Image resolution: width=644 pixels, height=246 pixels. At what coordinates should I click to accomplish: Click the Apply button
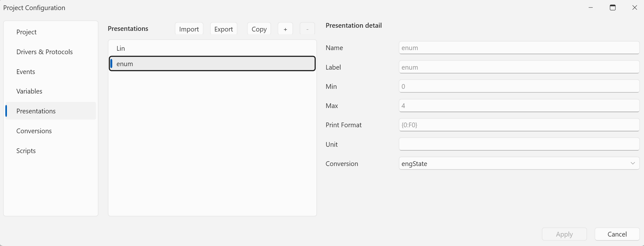point(564,234)
